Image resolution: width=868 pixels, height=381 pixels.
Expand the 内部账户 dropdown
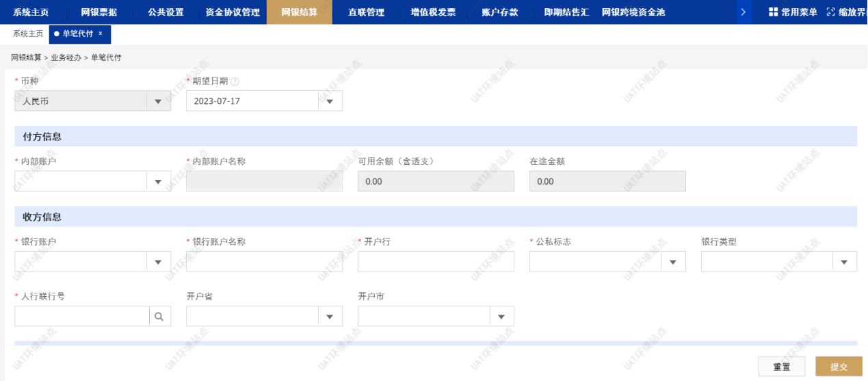(158, 181)
